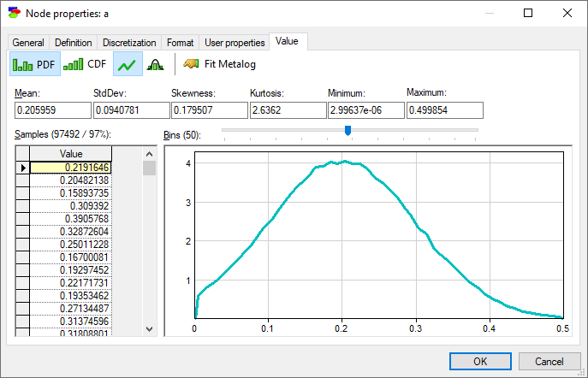Click the row header beside 0.309392
Viewport: 588px width, 378px height.
[23, 206]
